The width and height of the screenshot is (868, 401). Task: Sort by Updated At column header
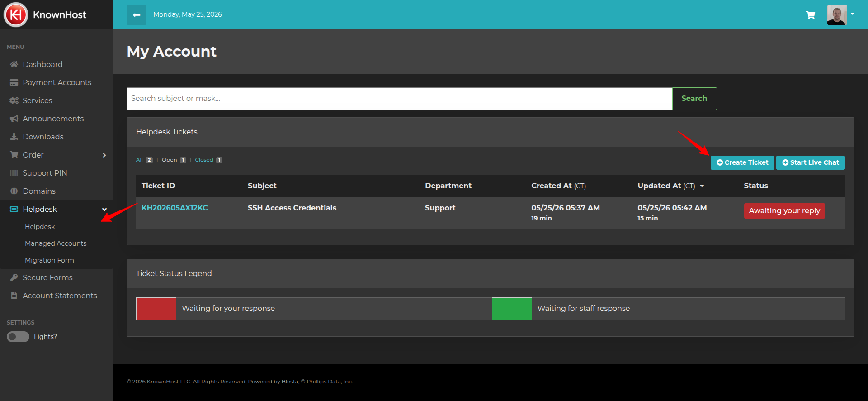pos(667,186)
